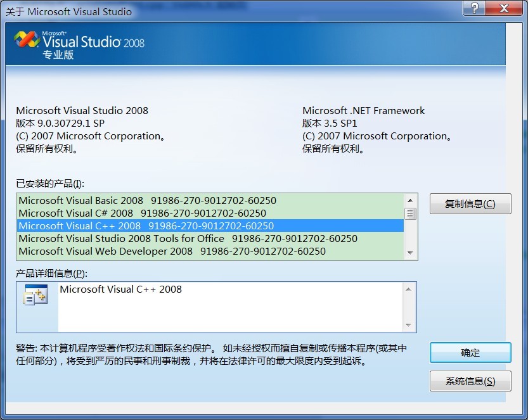The height and width of the screenshot is (420, 528).
Task: Click product details scroll down arrow
Action: tap(408, 325)
